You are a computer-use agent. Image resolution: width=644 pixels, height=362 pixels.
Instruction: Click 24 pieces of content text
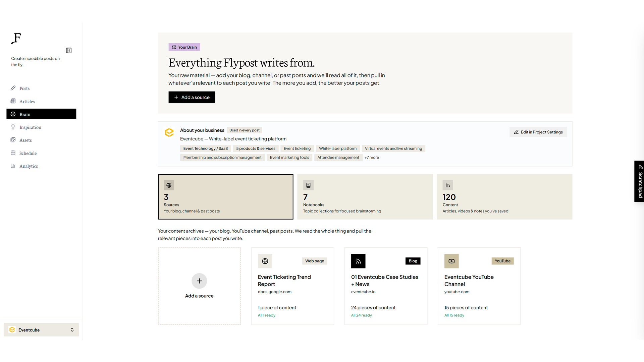[373, 308]
